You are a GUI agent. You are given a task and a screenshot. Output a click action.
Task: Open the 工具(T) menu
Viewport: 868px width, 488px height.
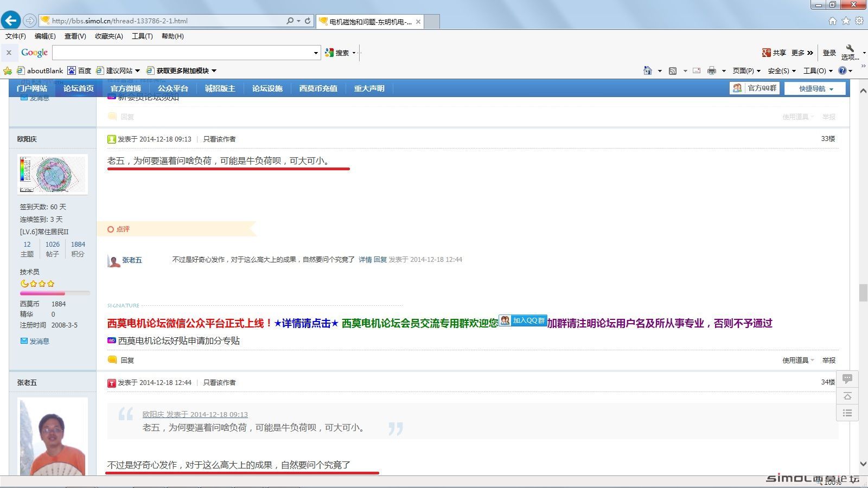142,36
